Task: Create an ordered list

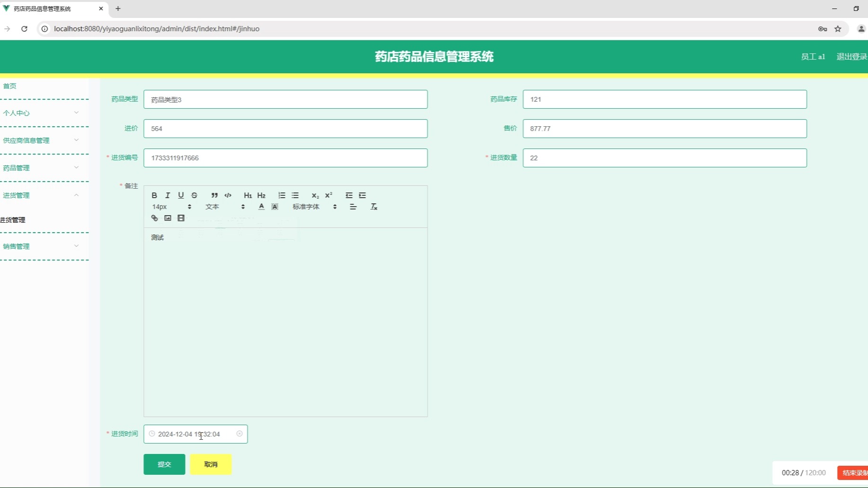Action: [282, 195]
